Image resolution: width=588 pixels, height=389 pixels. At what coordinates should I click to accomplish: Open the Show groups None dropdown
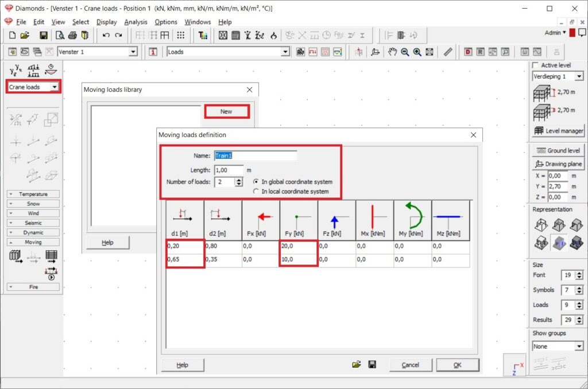[x=579, y=347]
